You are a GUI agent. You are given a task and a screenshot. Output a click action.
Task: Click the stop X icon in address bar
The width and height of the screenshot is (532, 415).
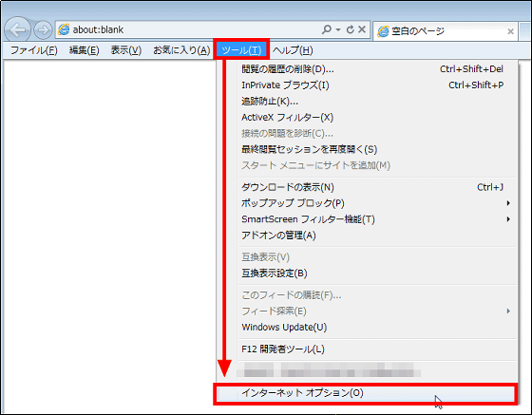362,29
